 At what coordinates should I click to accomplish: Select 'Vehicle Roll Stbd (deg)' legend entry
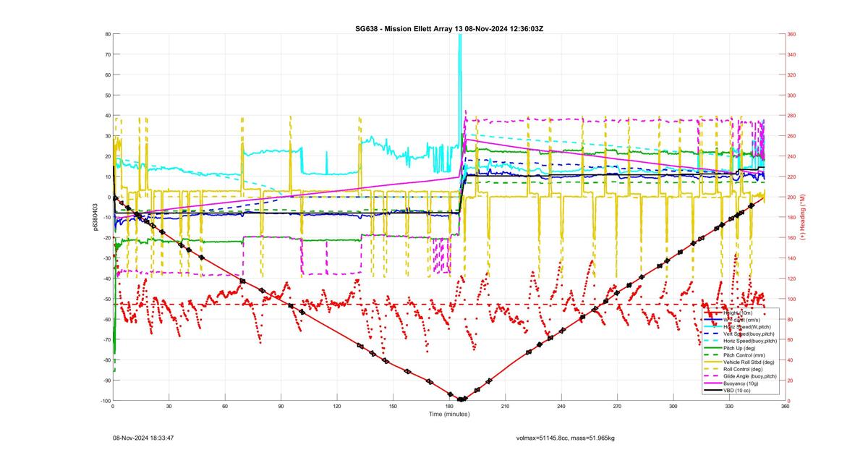click(x=739, y=362)
